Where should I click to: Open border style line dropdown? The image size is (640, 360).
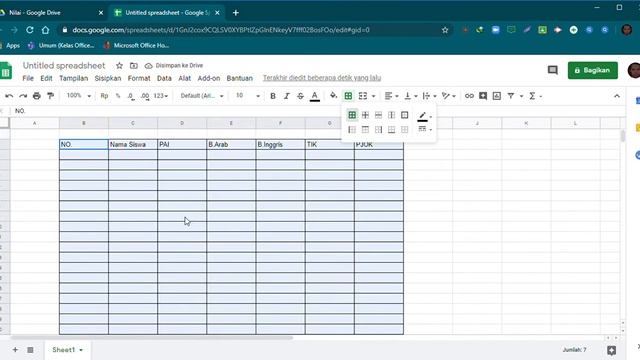[424, 129]
